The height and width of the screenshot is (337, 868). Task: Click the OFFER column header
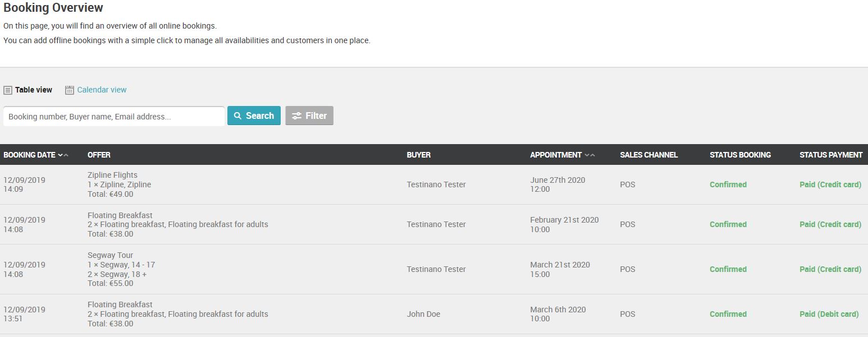(x=99, y=155)
